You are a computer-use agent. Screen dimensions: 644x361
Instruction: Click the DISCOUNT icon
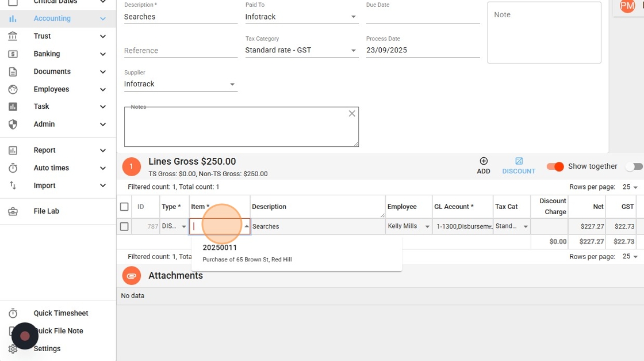[519, 161]
